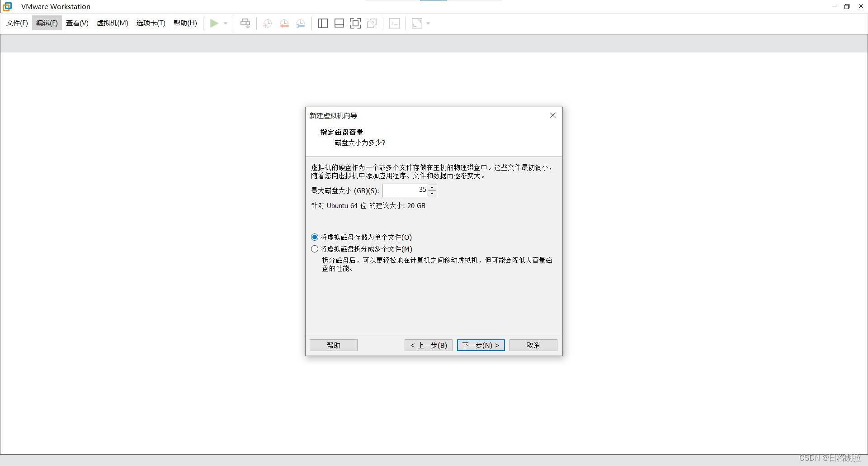This screenshot has width=868, height=466.
Task: Open the 编辑(E) menu
Action: 47,23
